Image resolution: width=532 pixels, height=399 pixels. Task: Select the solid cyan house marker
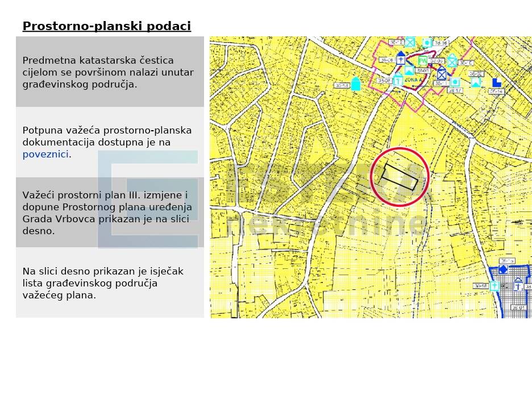(x=356, y=84)
